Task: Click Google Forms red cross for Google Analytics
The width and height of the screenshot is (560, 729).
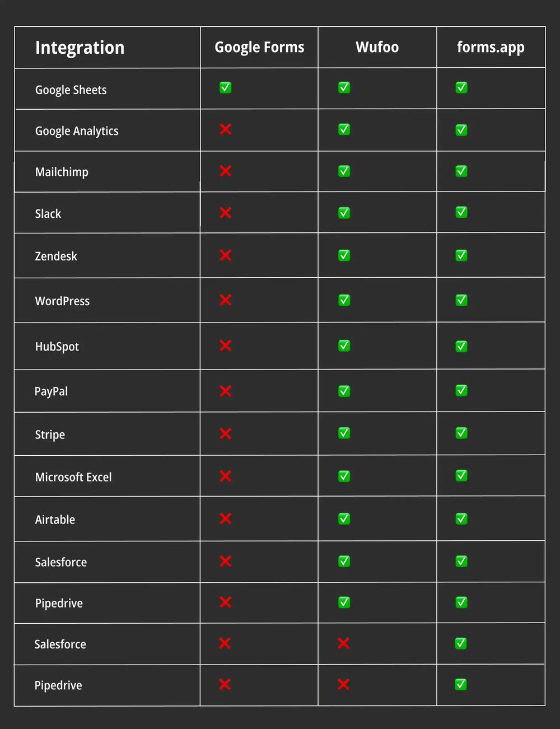Action: [x=225, y=129]
